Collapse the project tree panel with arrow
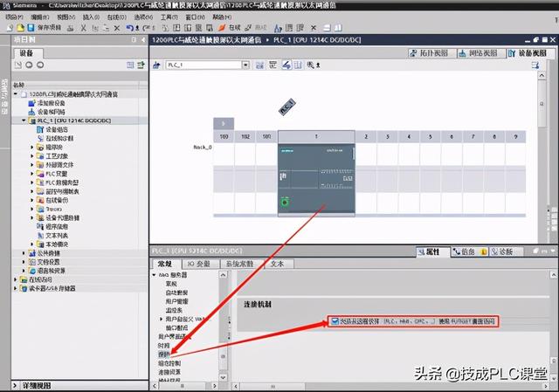This screenshot has height=392, width=559. tap(143, 39)
